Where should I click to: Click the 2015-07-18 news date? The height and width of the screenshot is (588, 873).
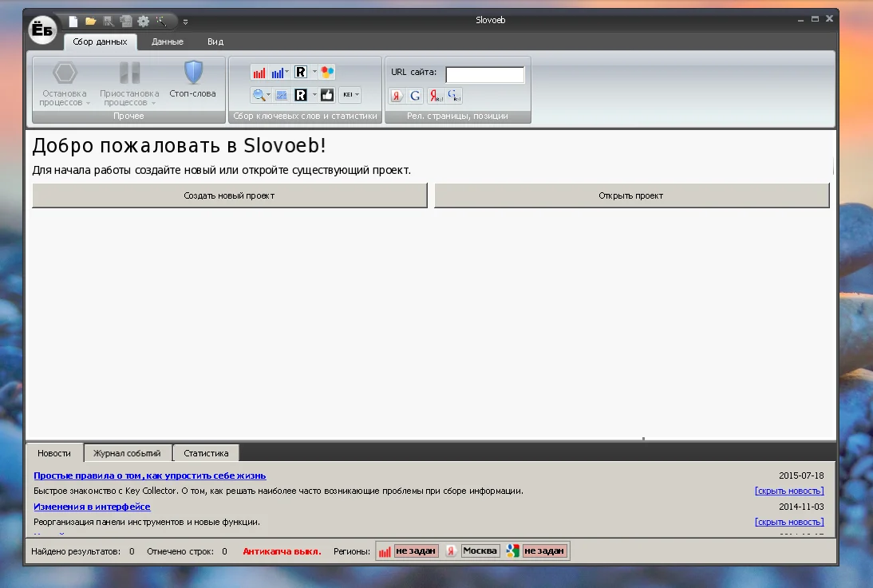tap(801, 476)
